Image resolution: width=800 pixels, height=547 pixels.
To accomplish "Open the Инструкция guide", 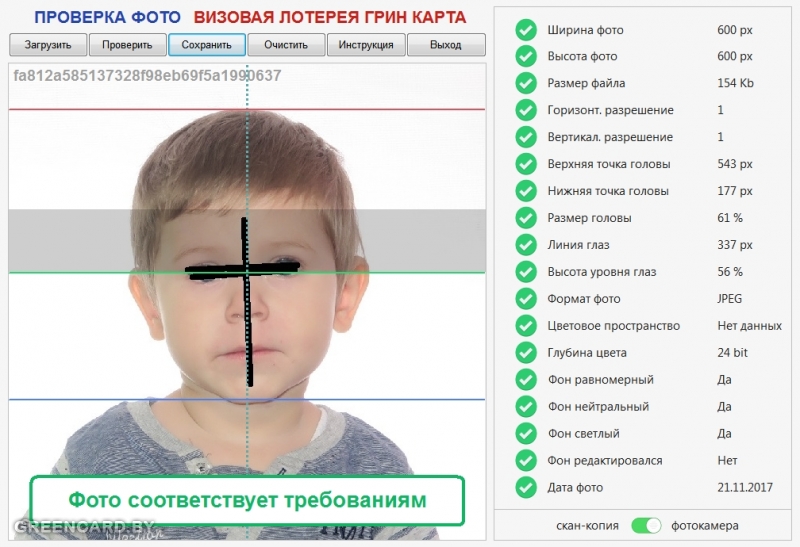I will point(366,45).
